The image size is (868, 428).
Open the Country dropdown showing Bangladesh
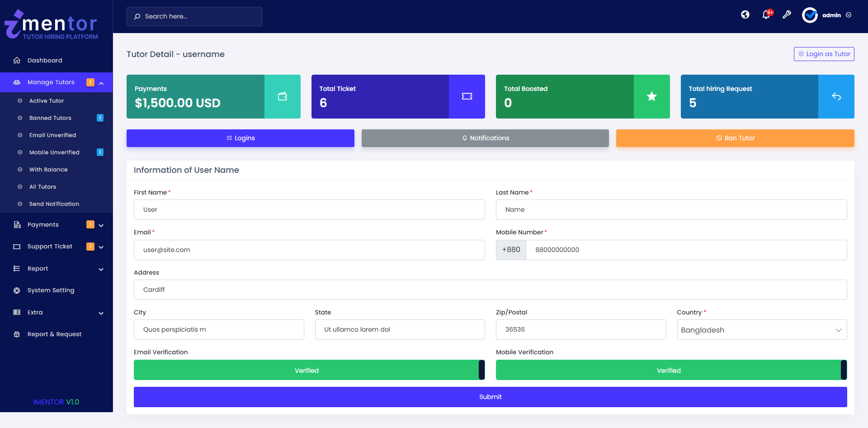761,329
